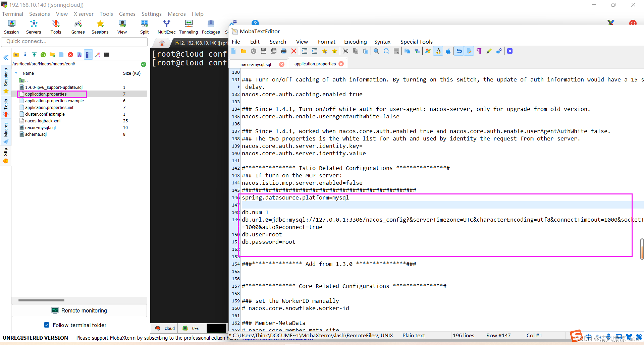Toggle UNIX (penguin) line ending format
This screenshot has height=345, width=644.
(438, 51)
